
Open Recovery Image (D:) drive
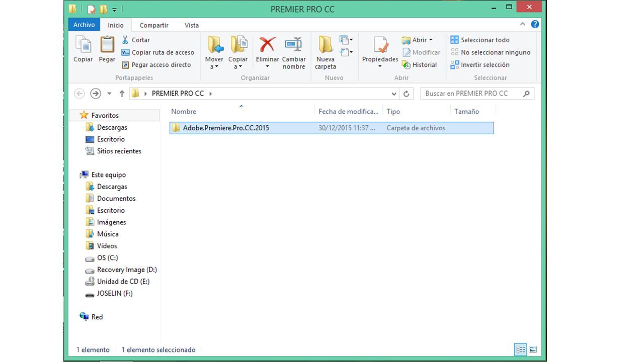coord(127,270)
